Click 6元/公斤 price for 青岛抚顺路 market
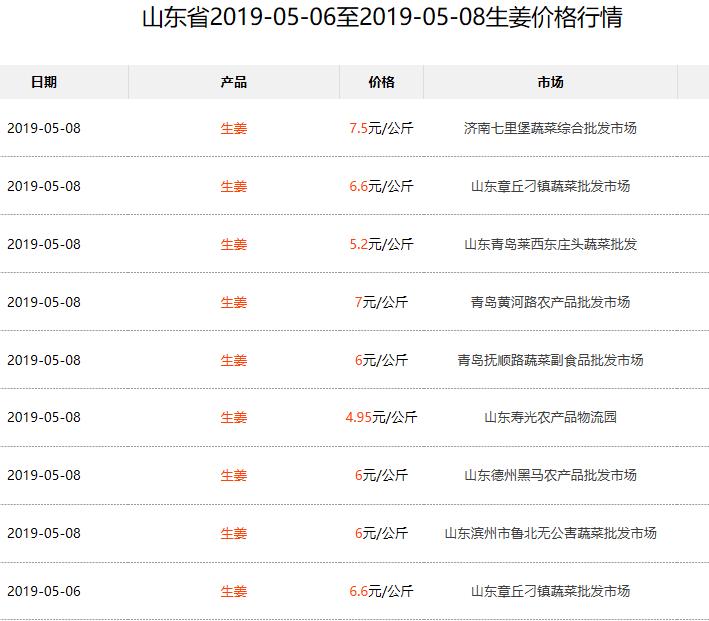Image resolution: width=709 pixels, height=621 pixels. (381, 360)
